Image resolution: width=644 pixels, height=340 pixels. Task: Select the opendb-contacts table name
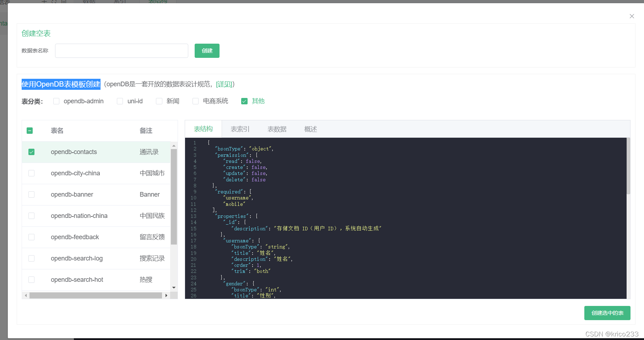[74, 152]
